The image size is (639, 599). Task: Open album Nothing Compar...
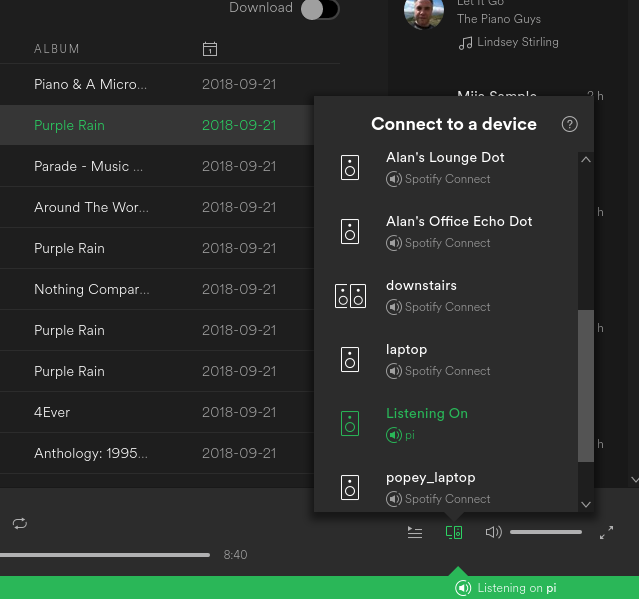coord(92,289)
